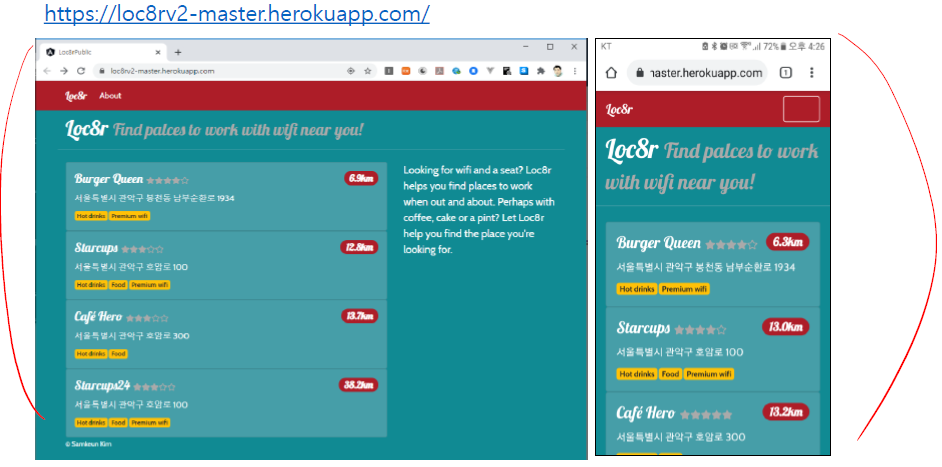Click the 38.2km distance badge

[359, 385]
